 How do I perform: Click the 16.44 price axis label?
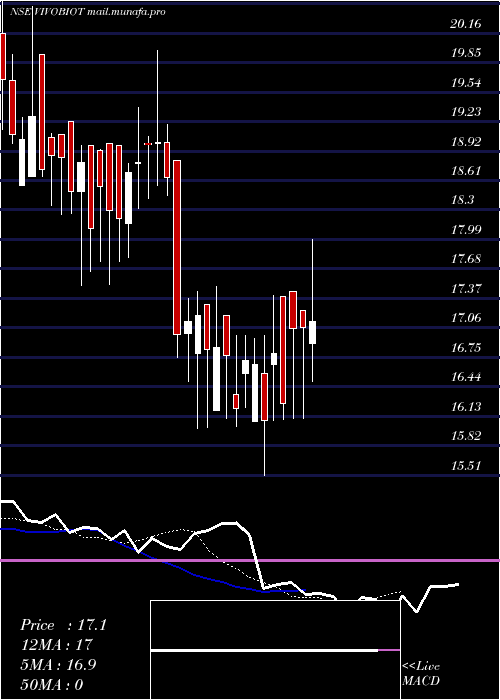(x=466, y=377)
